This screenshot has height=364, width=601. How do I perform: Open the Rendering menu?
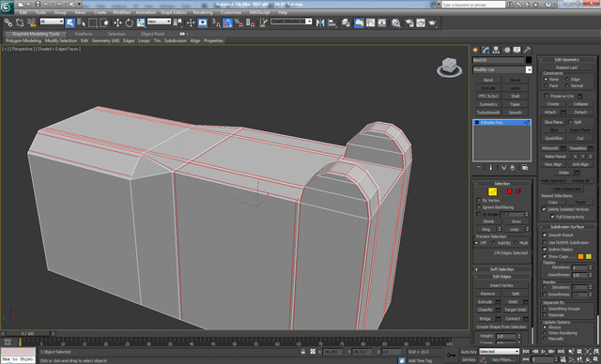pos(203,12)
